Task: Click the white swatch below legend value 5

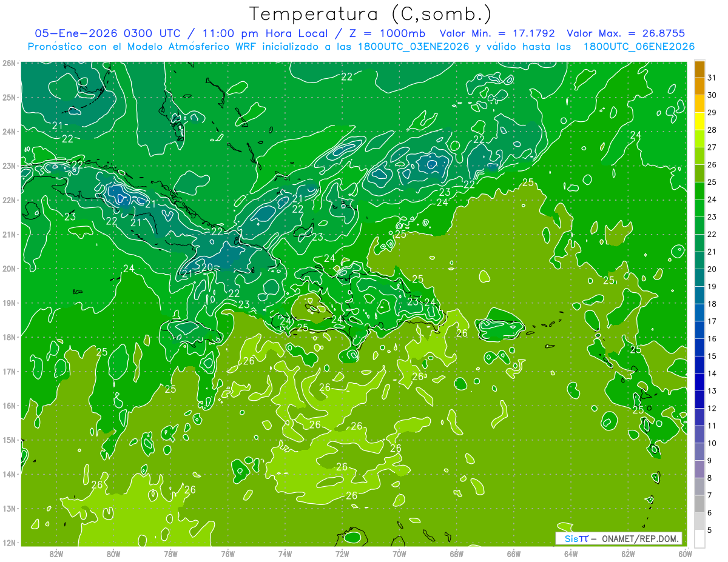Action: point(699,538)
